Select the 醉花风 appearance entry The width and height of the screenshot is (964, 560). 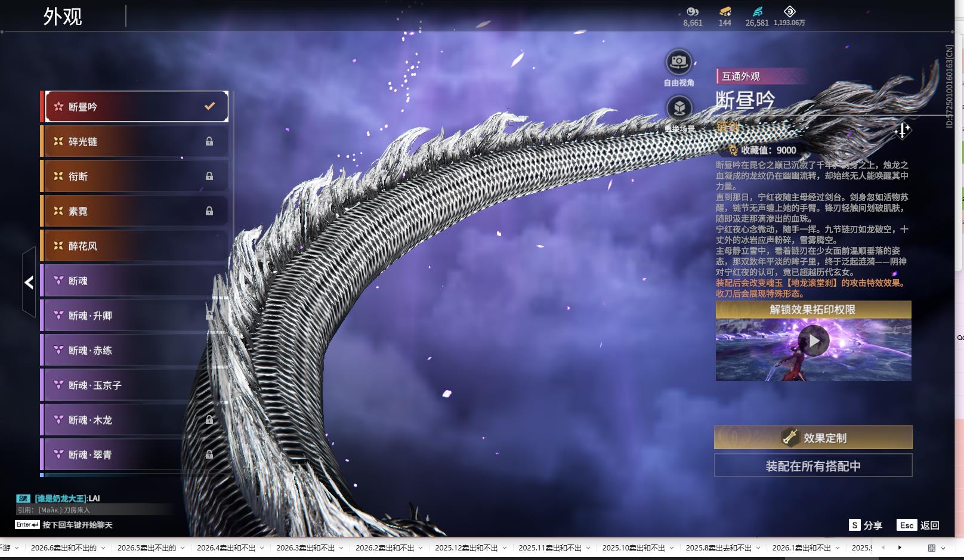pyautogui.click(x=135, y=246)
